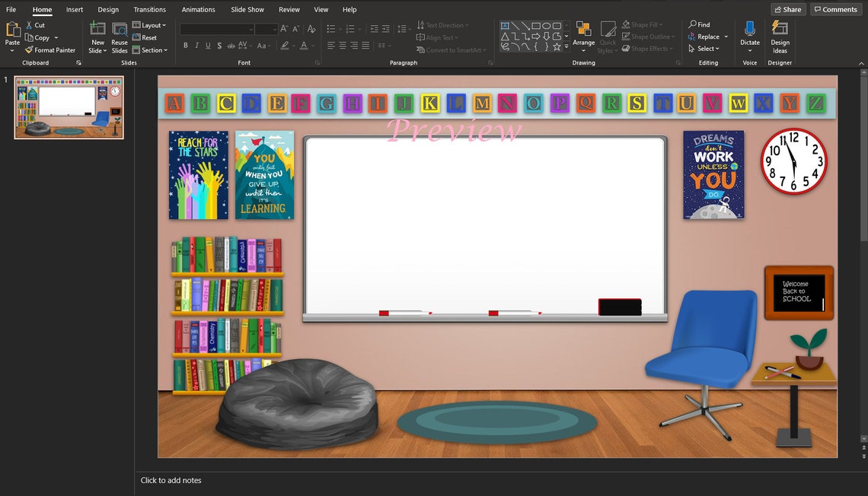868x496 pixels.
Task: Open the Help tab
Action: [x=349, y=9]
